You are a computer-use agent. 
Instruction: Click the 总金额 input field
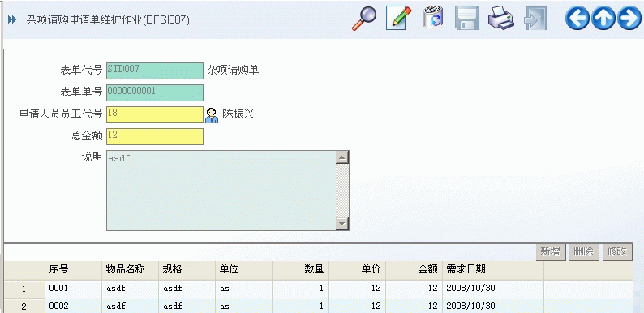coord(155,137)
